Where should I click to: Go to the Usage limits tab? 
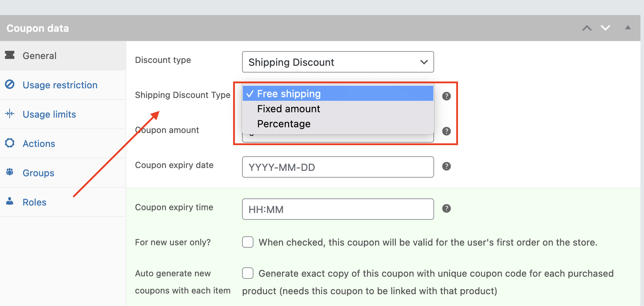click(49, 114)
